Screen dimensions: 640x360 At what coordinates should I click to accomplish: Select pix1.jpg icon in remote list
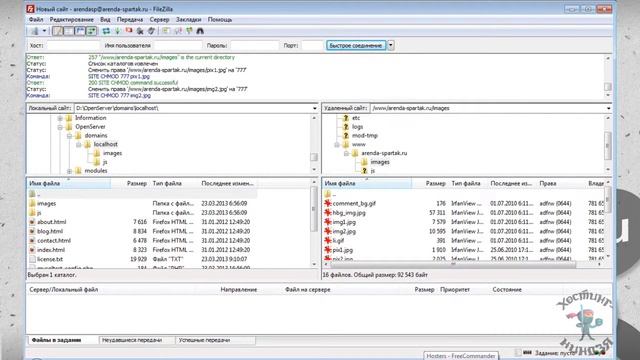point(328,250)
